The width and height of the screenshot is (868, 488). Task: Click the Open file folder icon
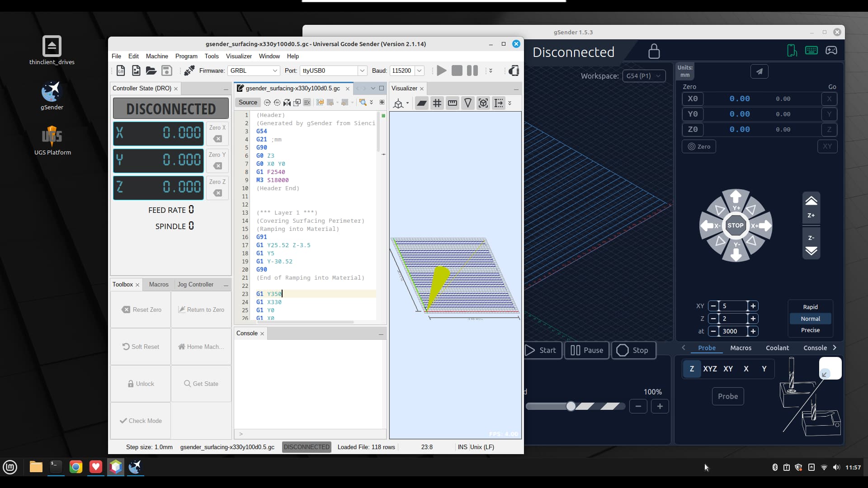pos(151,70)
